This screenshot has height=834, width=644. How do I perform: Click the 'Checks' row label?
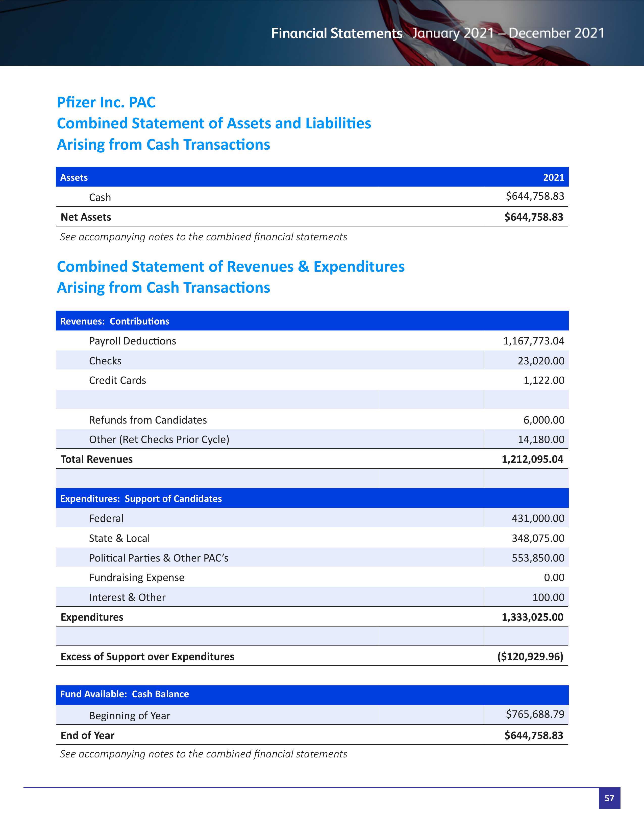pyautogui.click(x=105, y=361)
